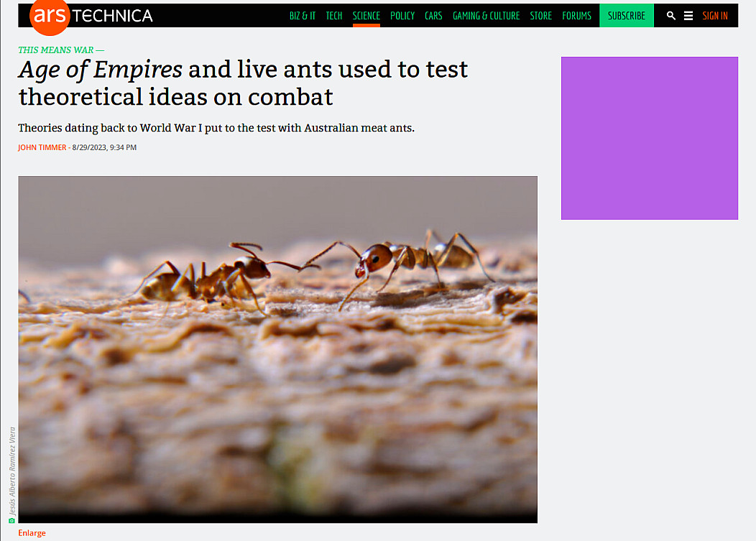The width and height of the screenshot is (756, 541).
Task: Navigate to the Cars section
Action: point(433,16)
